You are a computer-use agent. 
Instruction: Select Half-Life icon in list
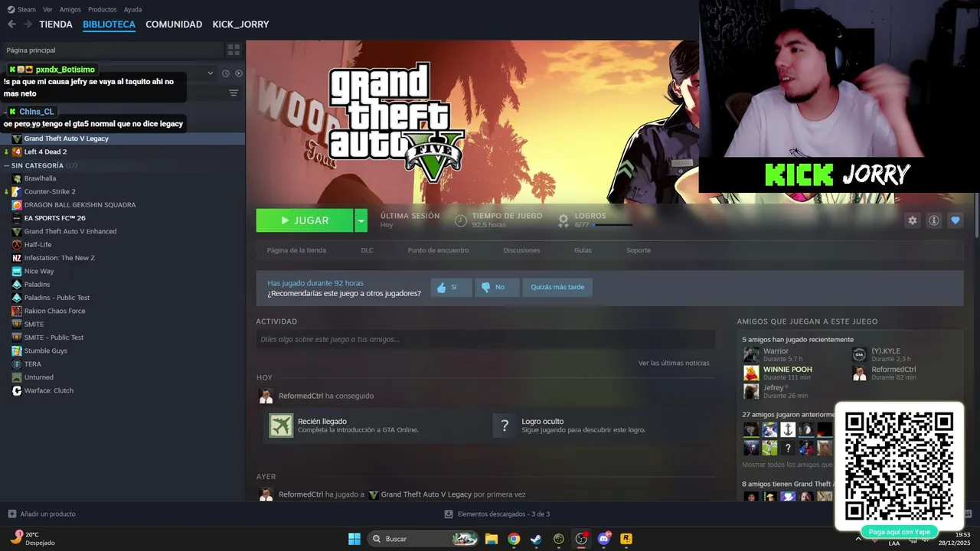click(x=17, y=244)
